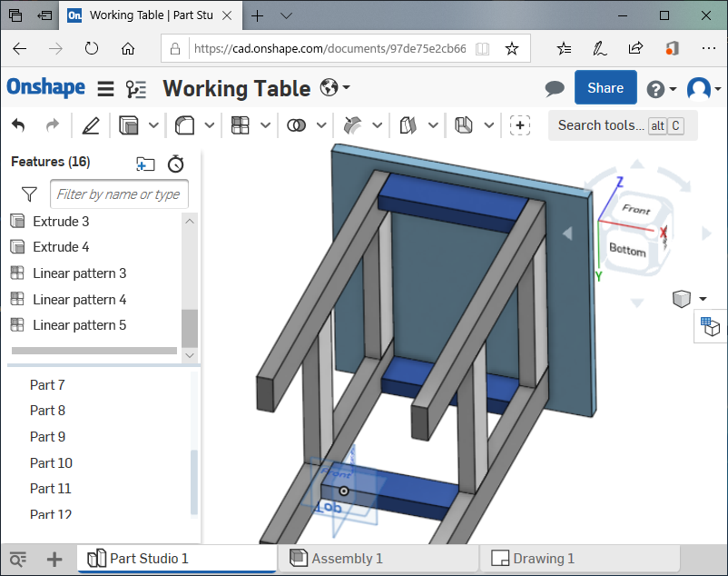Screen dimensions: 728x576
Task: Select Part 10 in the parts list
Action: [51, 463]
